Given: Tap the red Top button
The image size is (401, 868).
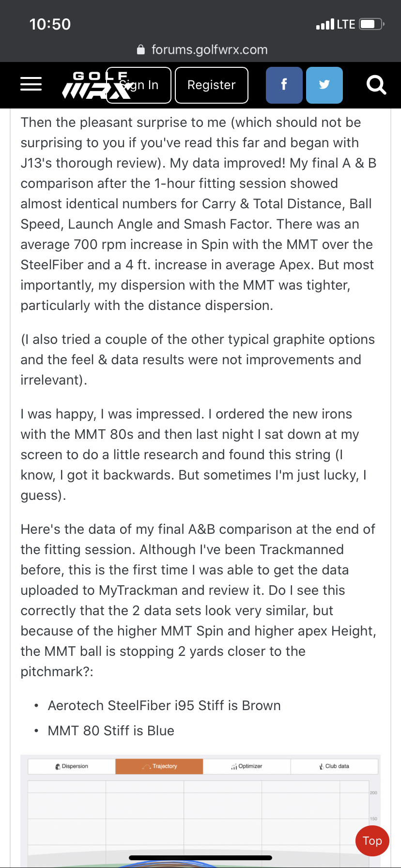Looking at the screenshot, I should pyautogui.click(x=372, y=841).
